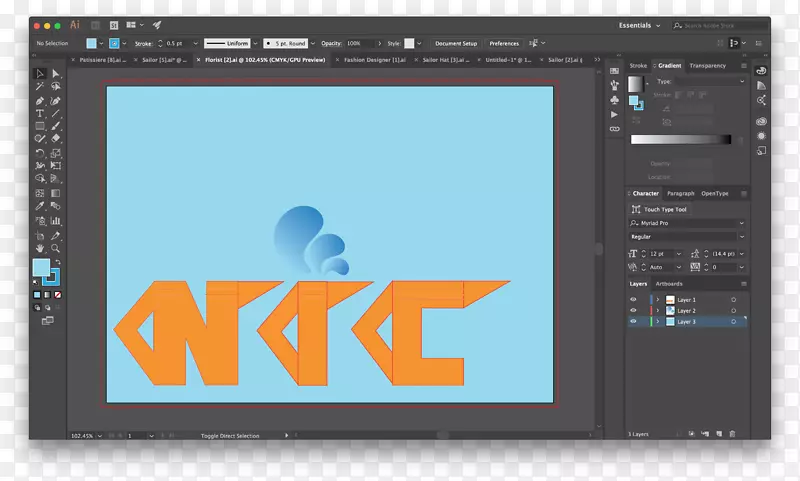Select the Direct Selection tool
The height and width of the screenshot is (481, 800).
pos(56,74)
